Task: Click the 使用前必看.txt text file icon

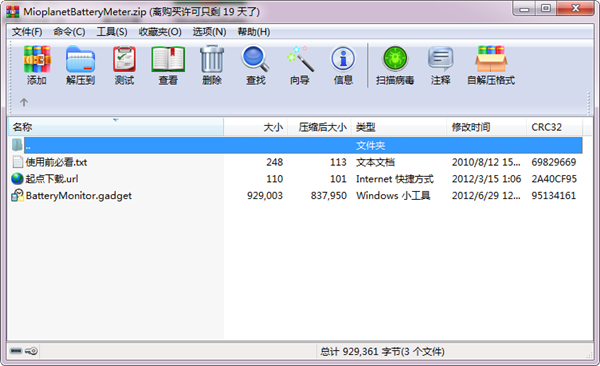Action: pos(18,162)
